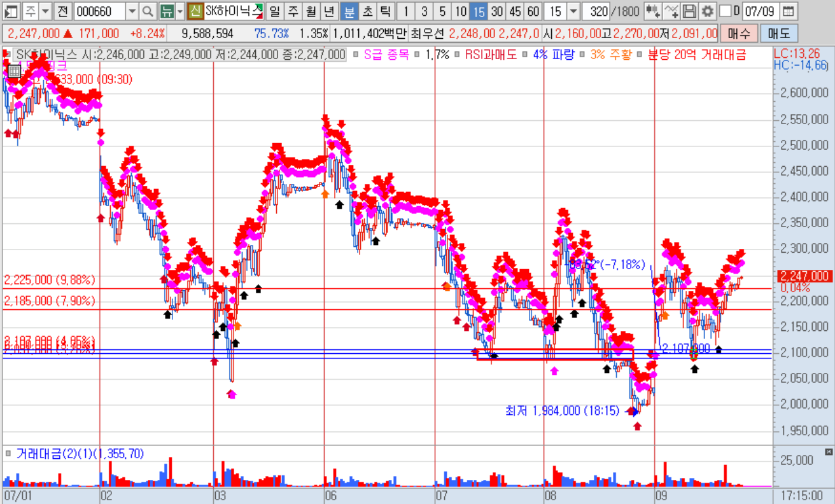The width and height of the screenshot is (835, 504).
Task: Expand the stock code 000660 dropdown
Action: pos(132,11)
